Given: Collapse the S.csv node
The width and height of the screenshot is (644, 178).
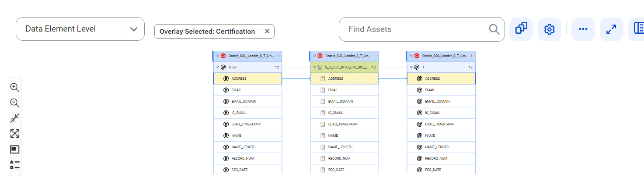Looking at the screenshot, I should click(217, 67).
